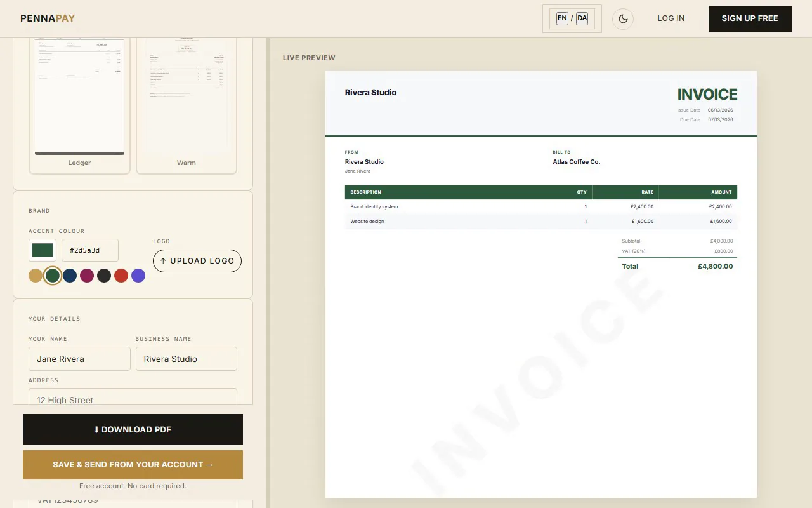Click the INVOICE heading in preview
This screenshot has height=508, width=812.
[x=707, y=95]
